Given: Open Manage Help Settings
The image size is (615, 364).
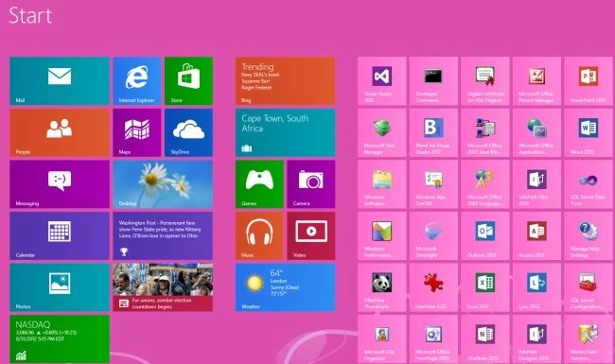Looking at the screenshot, I should [x=589, y=235].
